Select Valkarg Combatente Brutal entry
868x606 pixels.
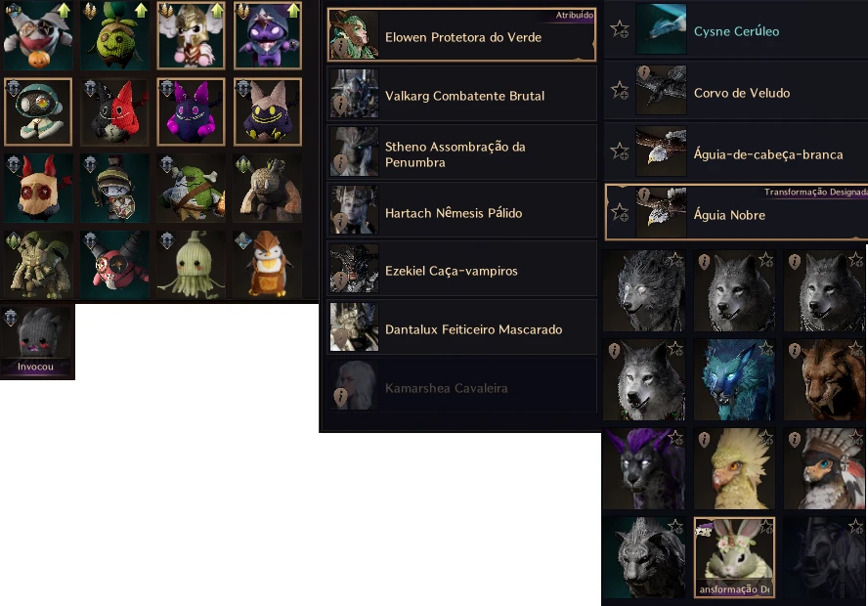tap(461, 94)
